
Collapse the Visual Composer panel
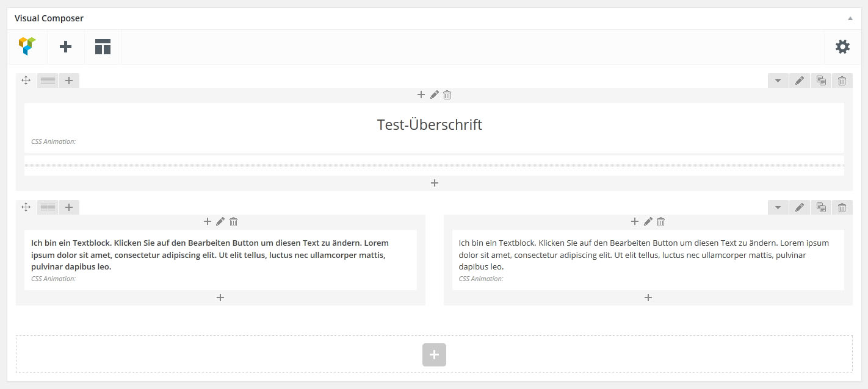point(850,18)
